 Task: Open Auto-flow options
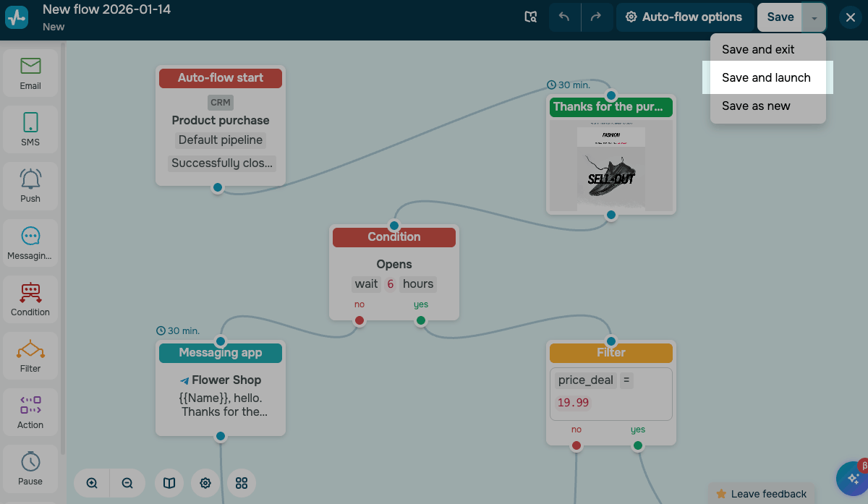point(684,17)
